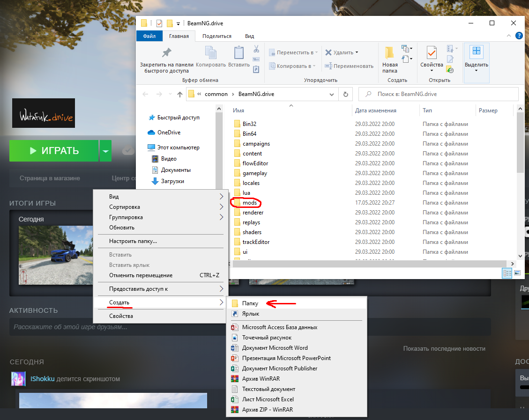Click the green ИГРАТЬ button
The image size is (529, 420).
(x=53, y=151)
